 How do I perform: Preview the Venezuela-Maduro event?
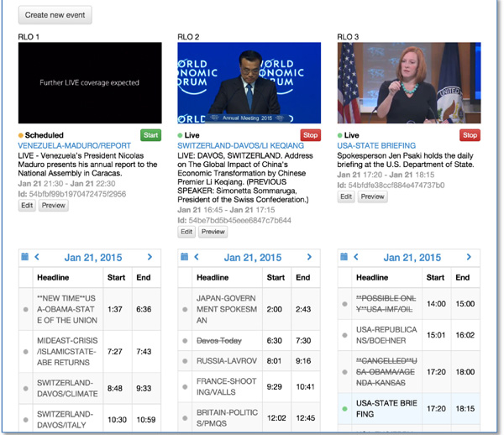point(54,206)
